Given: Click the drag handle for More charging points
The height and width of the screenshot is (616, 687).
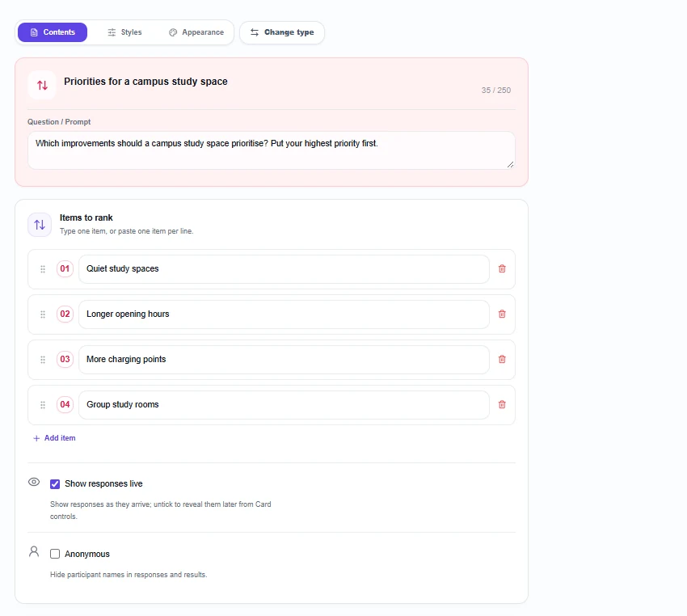Looking at the screenshot, I should [x=43, y=360].
